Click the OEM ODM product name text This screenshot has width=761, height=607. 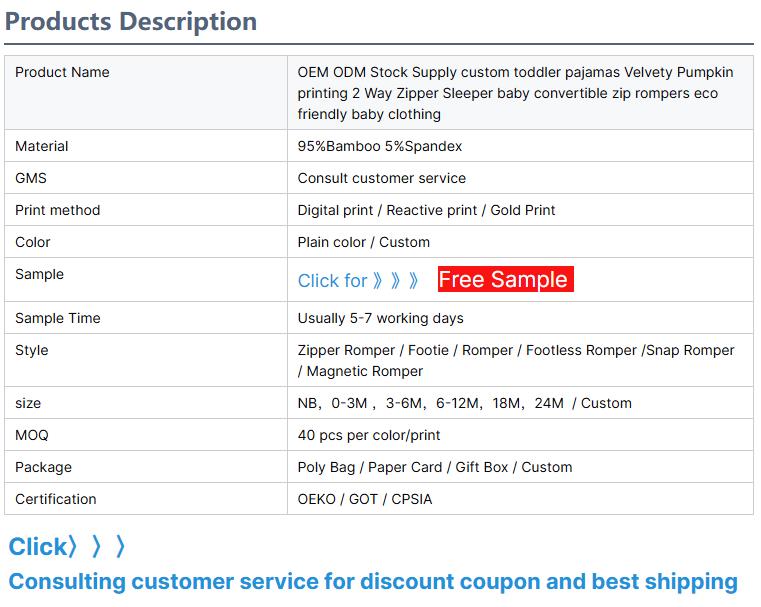coord(515,93)
